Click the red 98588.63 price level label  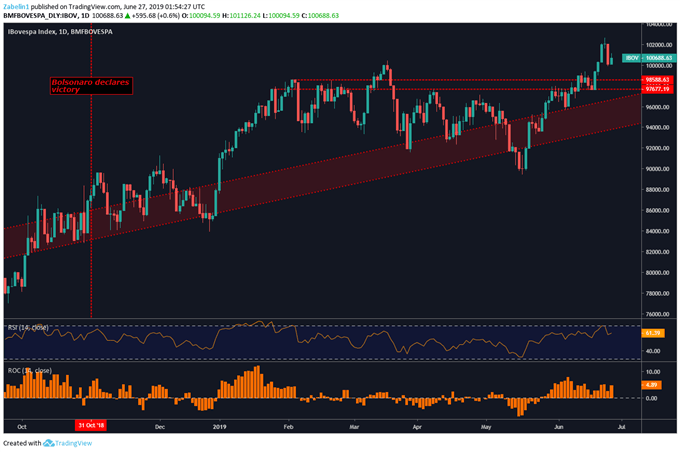(657, 80)
